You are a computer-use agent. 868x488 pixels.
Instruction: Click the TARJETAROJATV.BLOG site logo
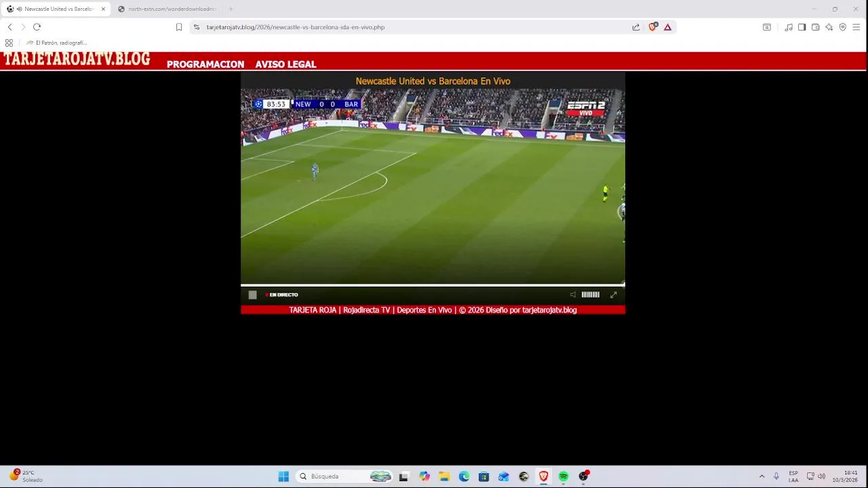pos(77,59)
